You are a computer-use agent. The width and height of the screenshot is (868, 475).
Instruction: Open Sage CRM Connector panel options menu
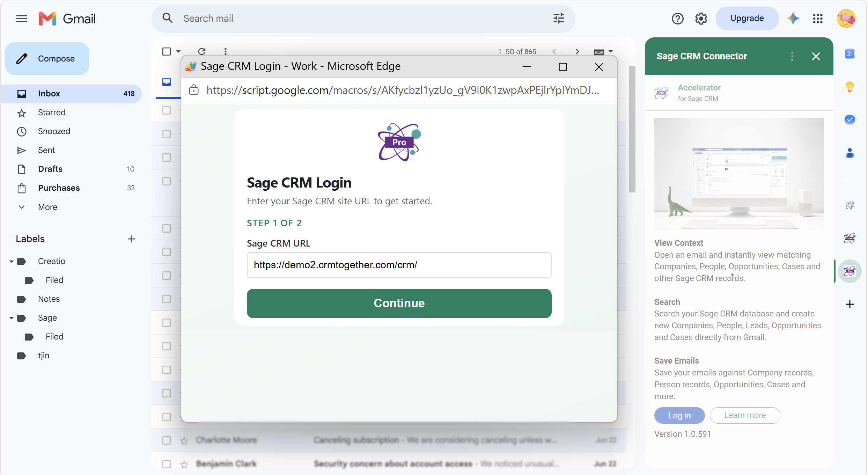792,56
